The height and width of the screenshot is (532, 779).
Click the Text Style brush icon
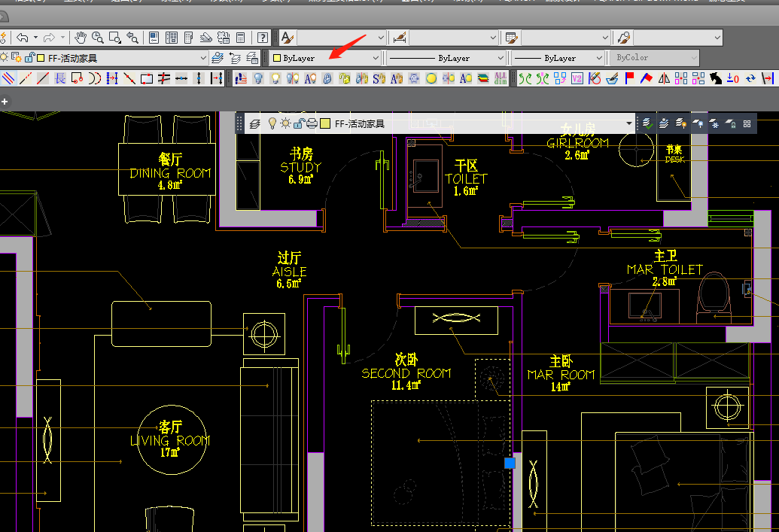(288, 38)
